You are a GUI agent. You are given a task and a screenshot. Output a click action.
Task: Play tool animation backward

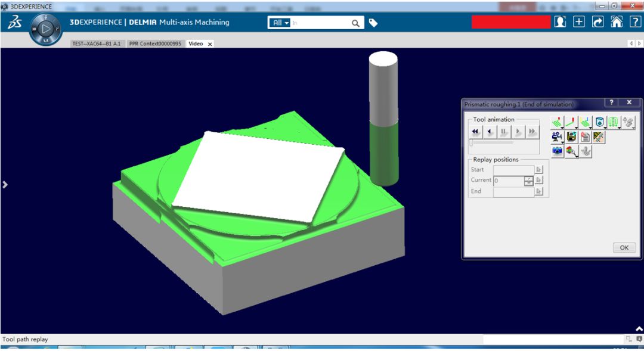click(x=490, y=132)
